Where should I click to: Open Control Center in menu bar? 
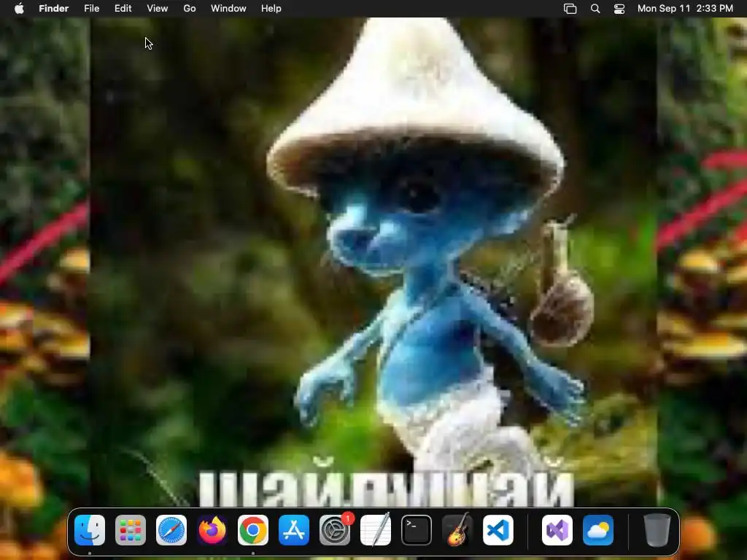pyautogui.click(x=619, y=9)
